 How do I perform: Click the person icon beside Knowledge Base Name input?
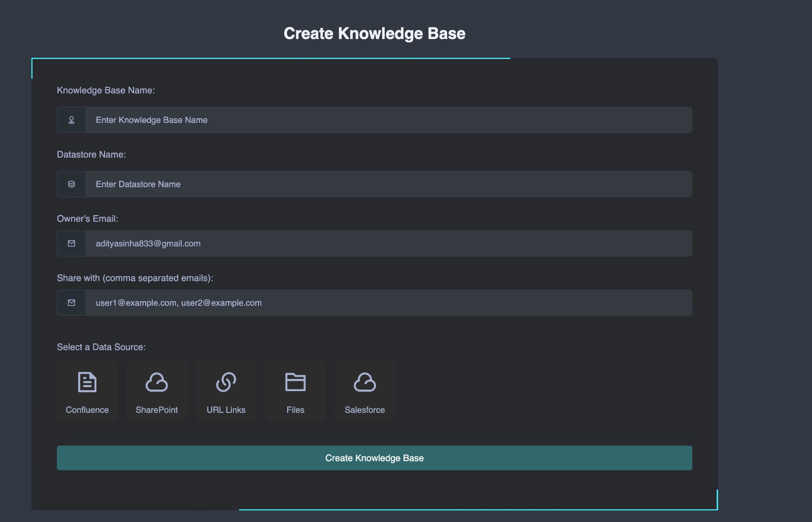click(71, 120)
